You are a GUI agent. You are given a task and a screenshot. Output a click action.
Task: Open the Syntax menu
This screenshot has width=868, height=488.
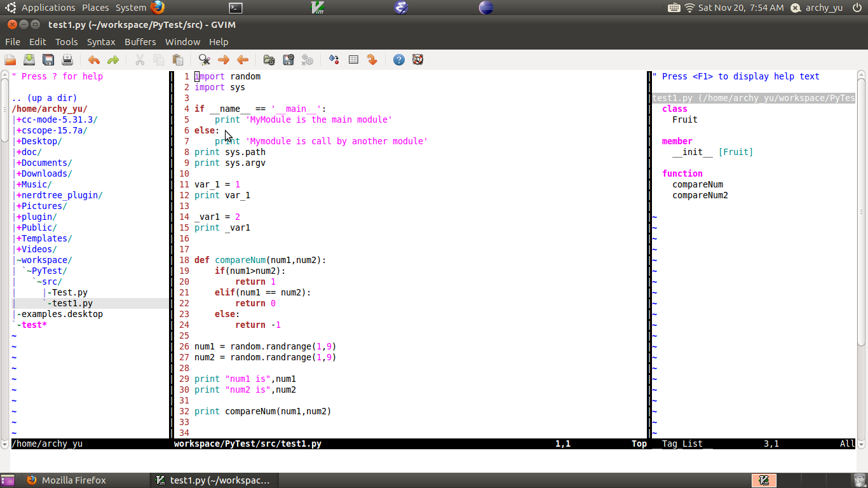pyautogui.click(x=101, y=42)
